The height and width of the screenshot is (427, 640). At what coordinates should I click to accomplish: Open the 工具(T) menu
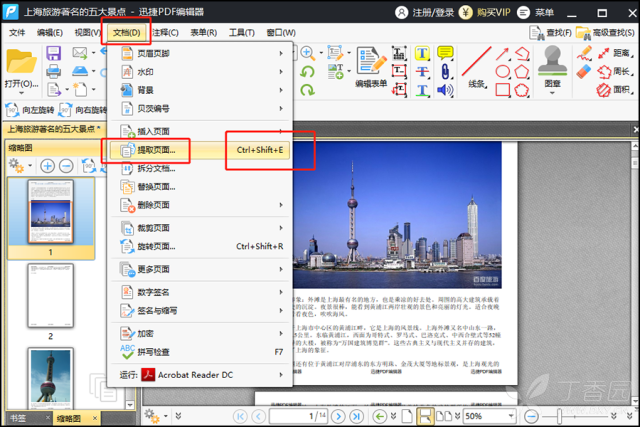(242, 33)
